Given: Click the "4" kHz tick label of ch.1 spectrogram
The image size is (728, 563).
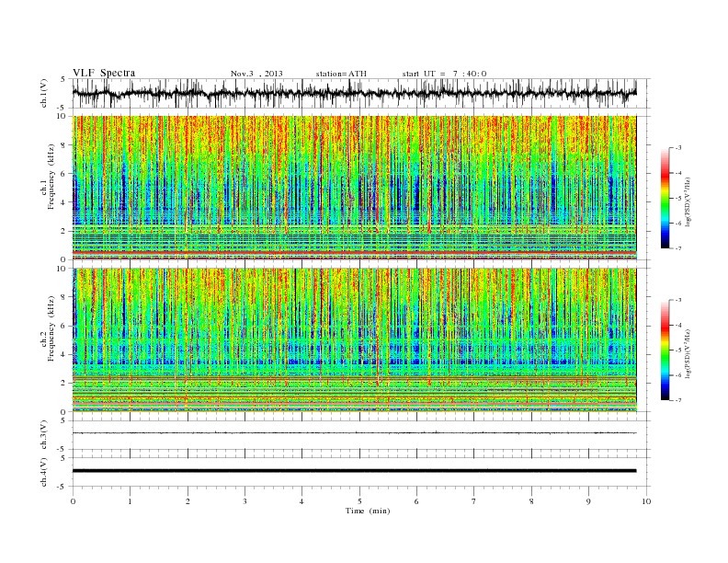Looking at the screenshot, I should click(x=63, y=202).
